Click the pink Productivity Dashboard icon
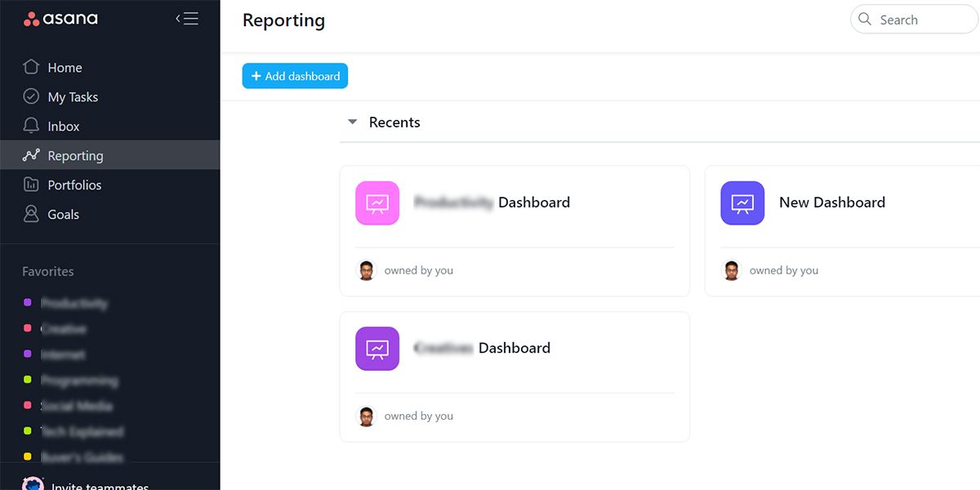The height and width of the screenshot is (490, 980). click(377, 203)
